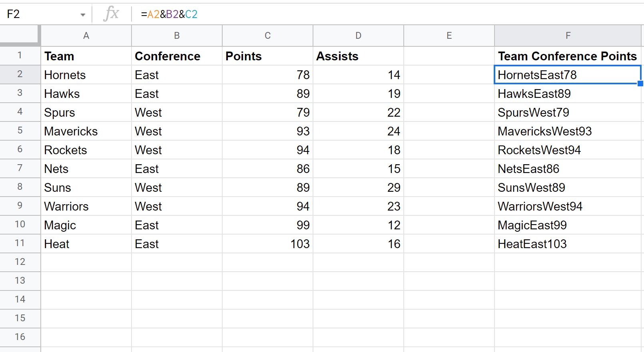Screen dimensions: 644x352
Task: Click the formula bar text =A2&B2&C2
Action: (x=169, y=14)
